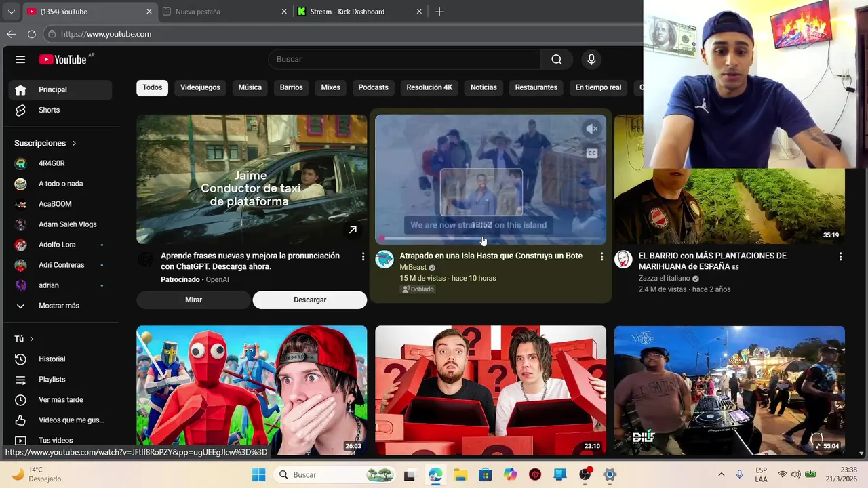Toggle subtitles on the MrBeast preview

point(592,153)
